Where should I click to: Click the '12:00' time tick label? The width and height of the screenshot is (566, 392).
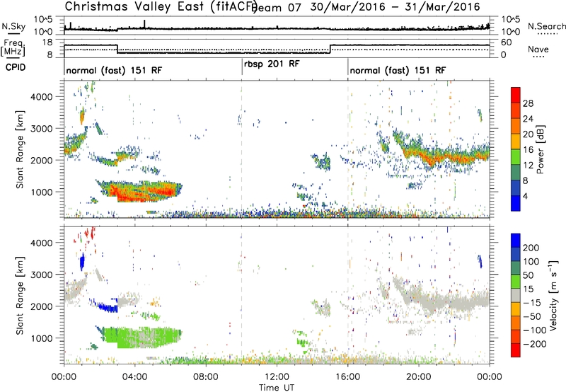click(277, 377)
